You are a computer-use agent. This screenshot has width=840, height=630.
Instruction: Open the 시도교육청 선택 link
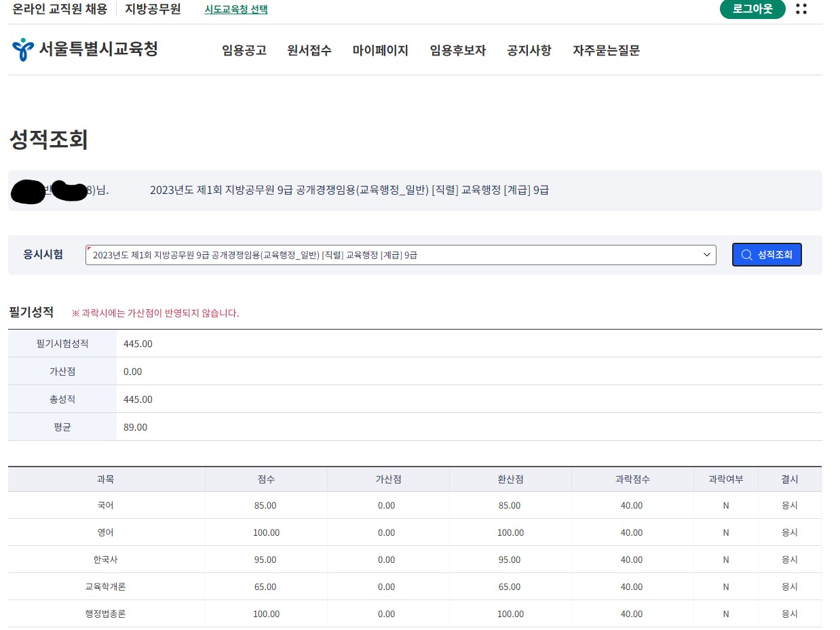(x=236, y=9)
